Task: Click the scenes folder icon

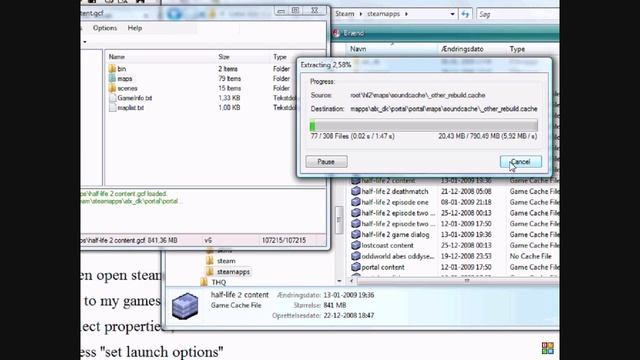Action: pos(112,88)
